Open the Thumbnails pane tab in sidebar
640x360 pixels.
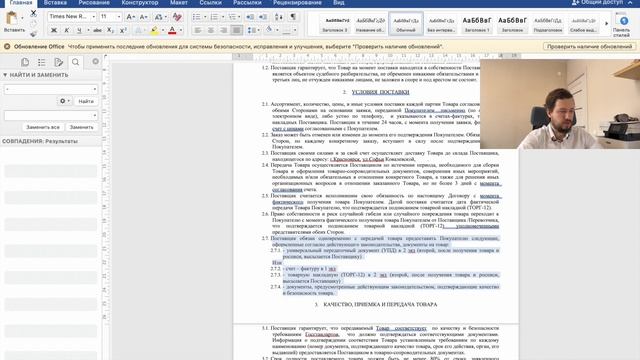click(25, 62)
